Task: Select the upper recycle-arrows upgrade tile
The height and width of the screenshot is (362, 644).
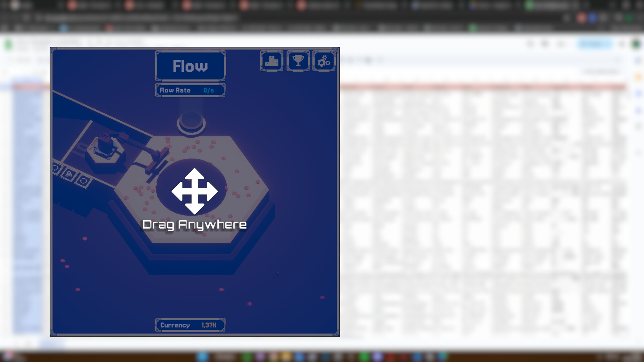Action: tap(55, 169)
